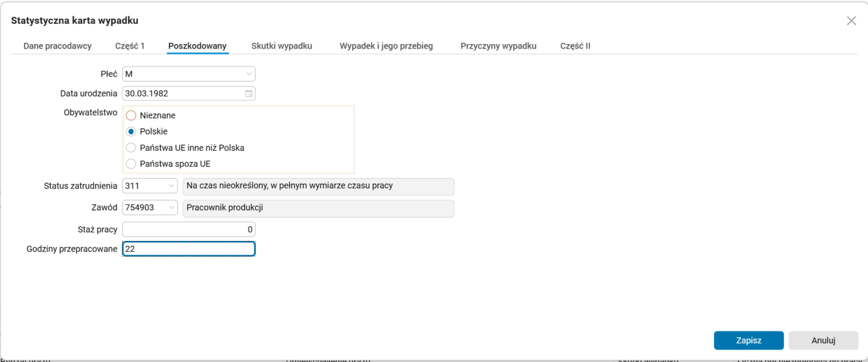Open the Przyczyny wypadku tab
The width and height of the screenshot is (868, 362).
pos(498,46)
